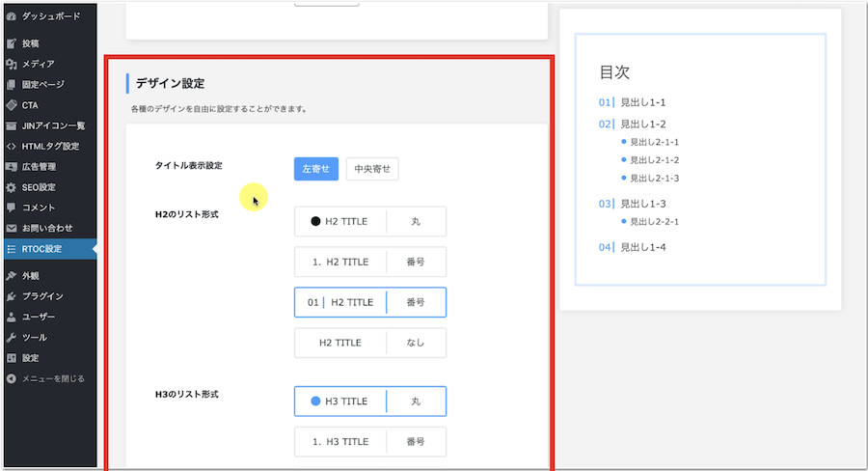Collapse menu via メニューを閉じる
This screenshot has width=868, height=471.
click(x=52, y=378)
